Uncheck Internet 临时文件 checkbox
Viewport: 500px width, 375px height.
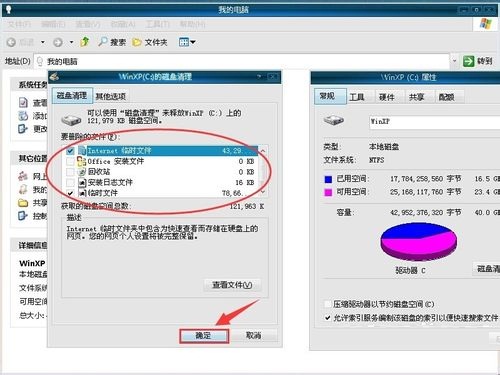(x=70, y=151)
